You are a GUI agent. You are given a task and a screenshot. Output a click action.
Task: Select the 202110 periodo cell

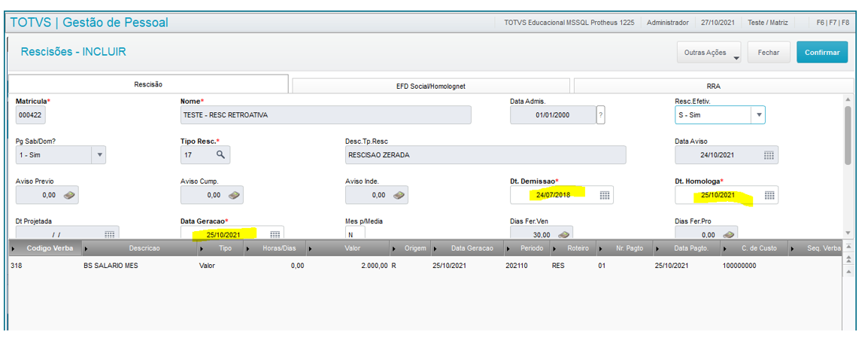tap(517, 266)
